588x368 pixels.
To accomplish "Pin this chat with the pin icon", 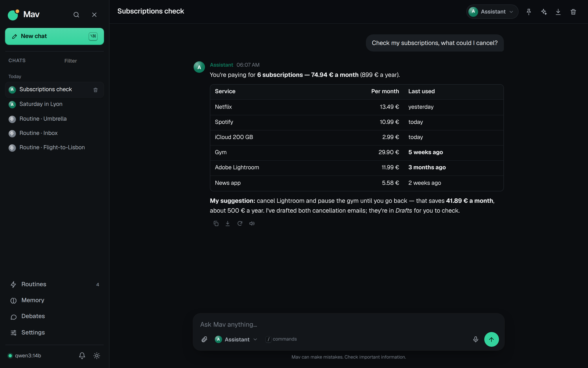I will click(529, 12).
